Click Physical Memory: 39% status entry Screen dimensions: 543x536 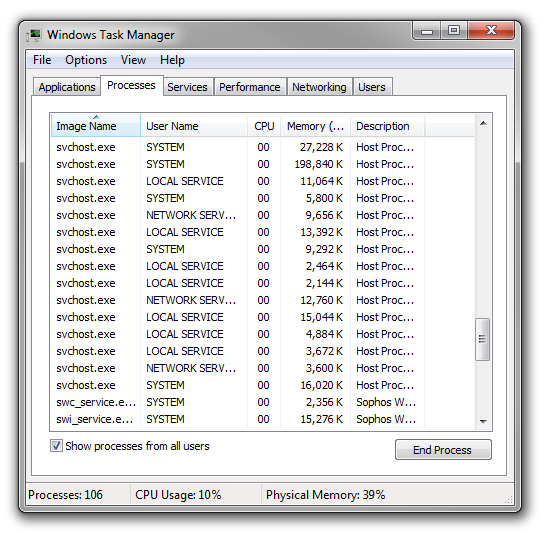325,494
